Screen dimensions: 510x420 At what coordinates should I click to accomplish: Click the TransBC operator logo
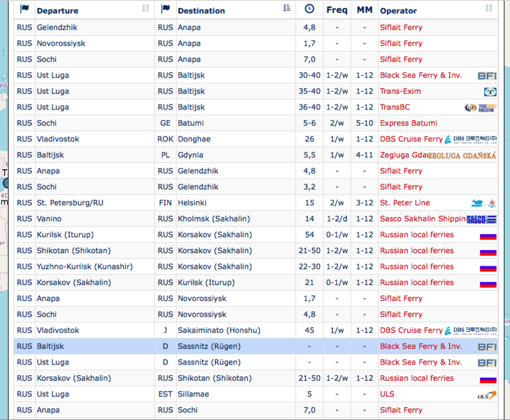480,108
